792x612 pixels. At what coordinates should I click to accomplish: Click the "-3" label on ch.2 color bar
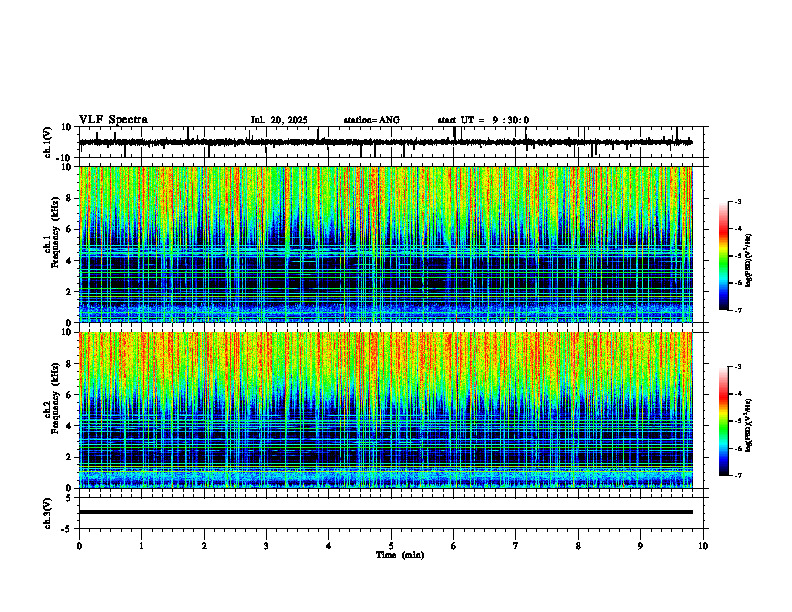[738, 367]
